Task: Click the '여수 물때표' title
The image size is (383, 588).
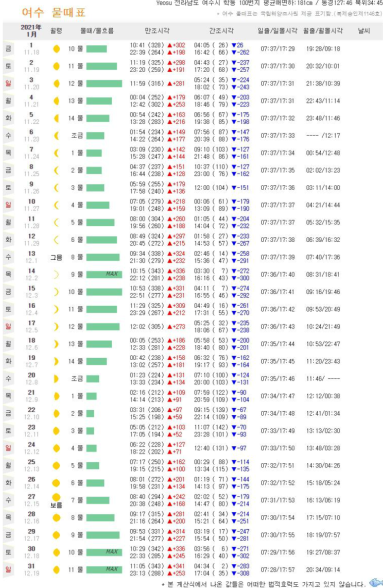Action: (x=54, y=12)
